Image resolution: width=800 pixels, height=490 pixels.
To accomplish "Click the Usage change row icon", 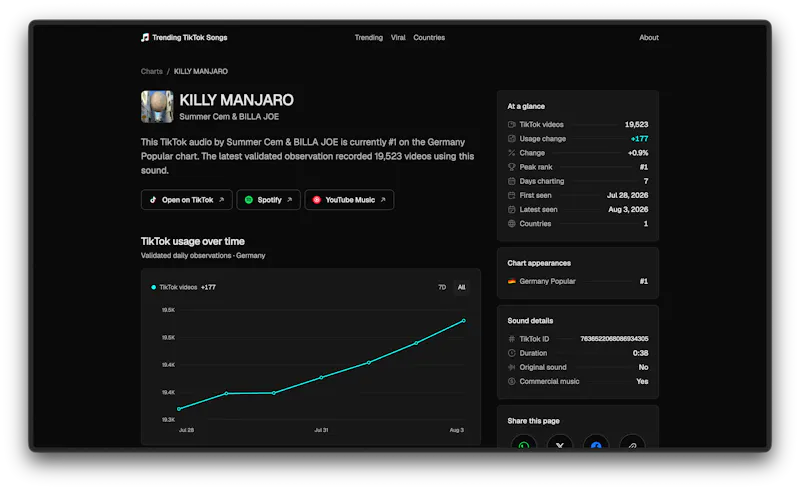I will coord(512,139).
